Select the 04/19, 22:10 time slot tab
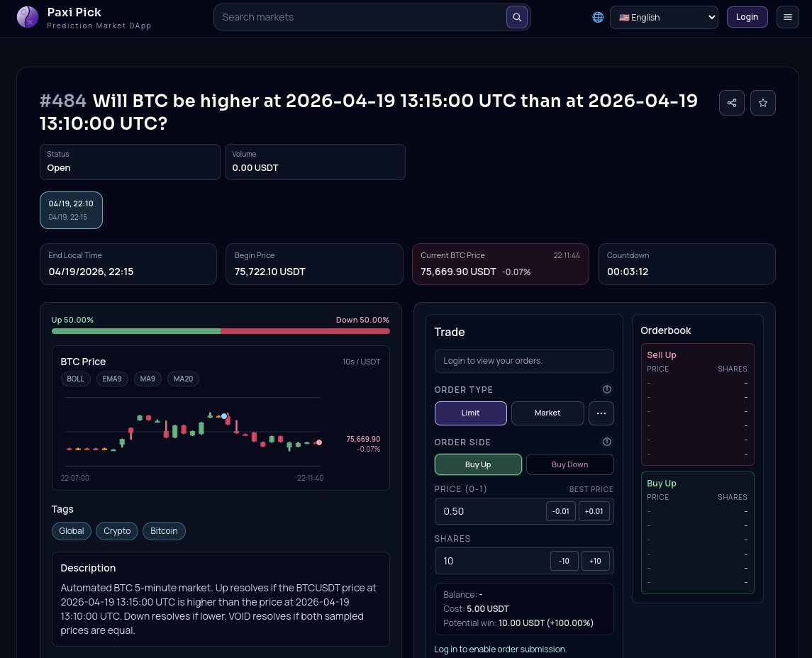 click(x=71, y=210)
